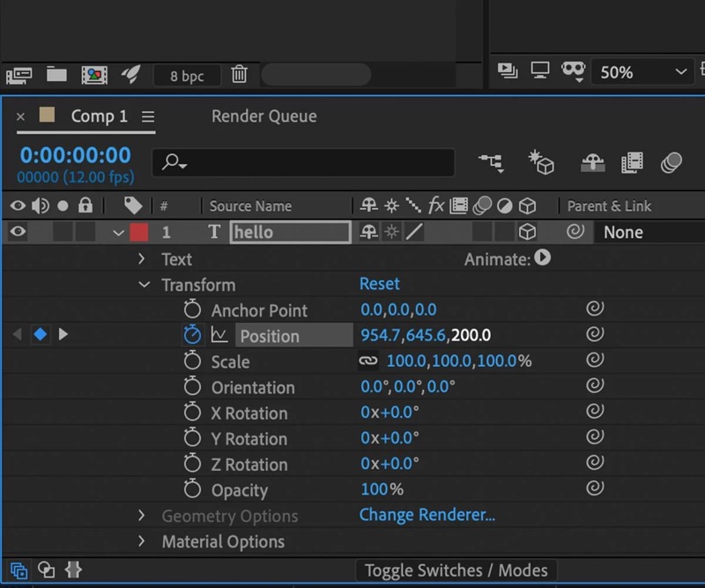Viewport: 705px width, 588px height.
Task: Create new folder in project panel
Action: (x=57, y=75)
